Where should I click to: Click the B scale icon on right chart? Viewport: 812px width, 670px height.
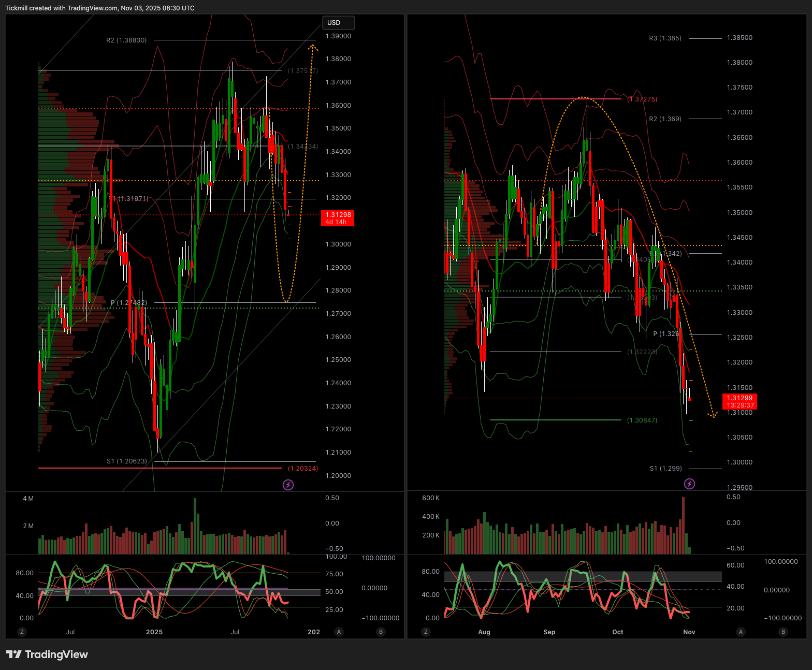click(783, 632)
